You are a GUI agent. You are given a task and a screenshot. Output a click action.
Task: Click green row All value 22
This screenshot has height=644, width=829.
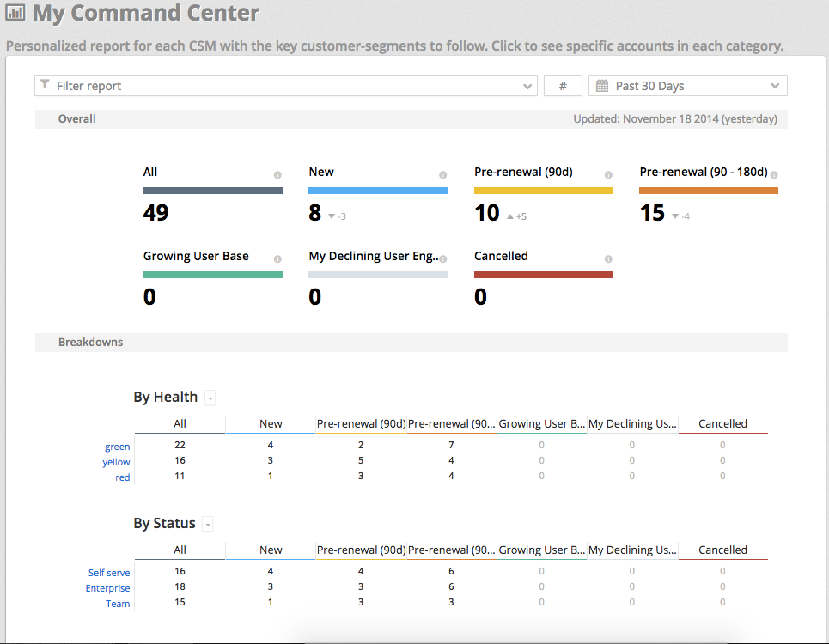point(180,445)
